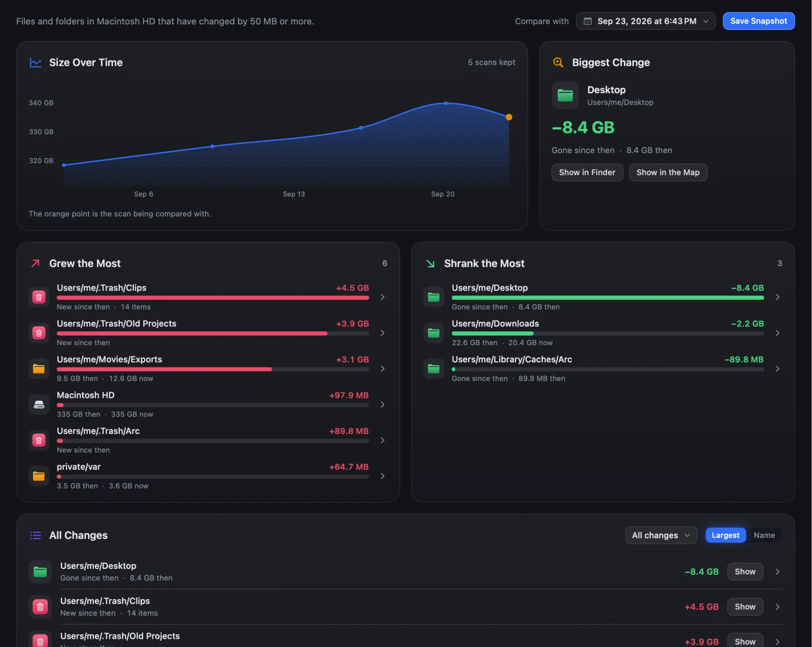Viewport: 812px width, 647px height.
Task: Click the +89.8 MB value for .Trash/Arc
Action: pos(349,431)
